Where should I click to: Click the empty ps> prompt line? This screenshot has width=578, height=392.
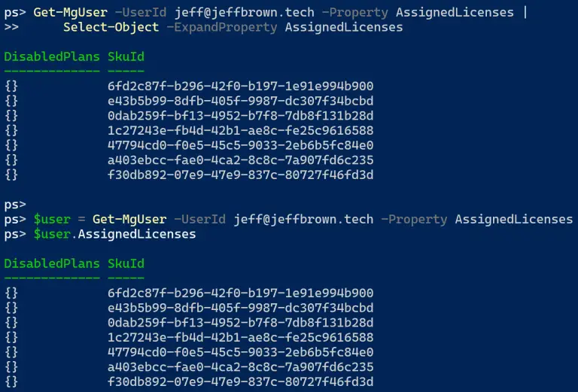click(x=15, y=204)
